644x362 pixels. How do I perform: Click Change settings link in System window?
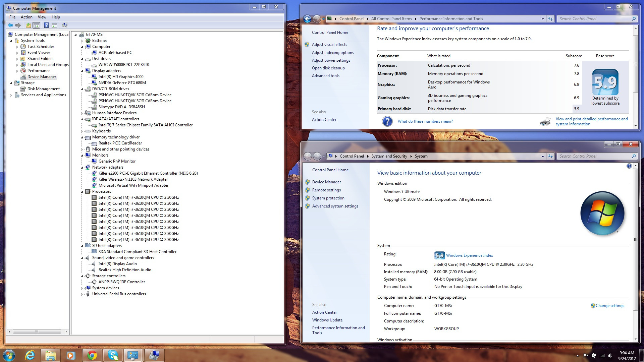pos(610,306)
